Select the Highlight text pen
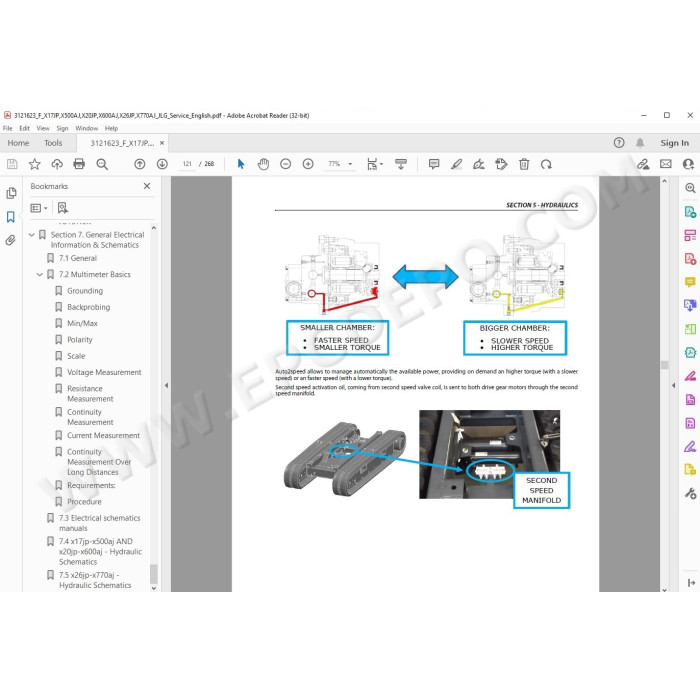Screen dimensions: 700x700 click(x=456, y=164)
